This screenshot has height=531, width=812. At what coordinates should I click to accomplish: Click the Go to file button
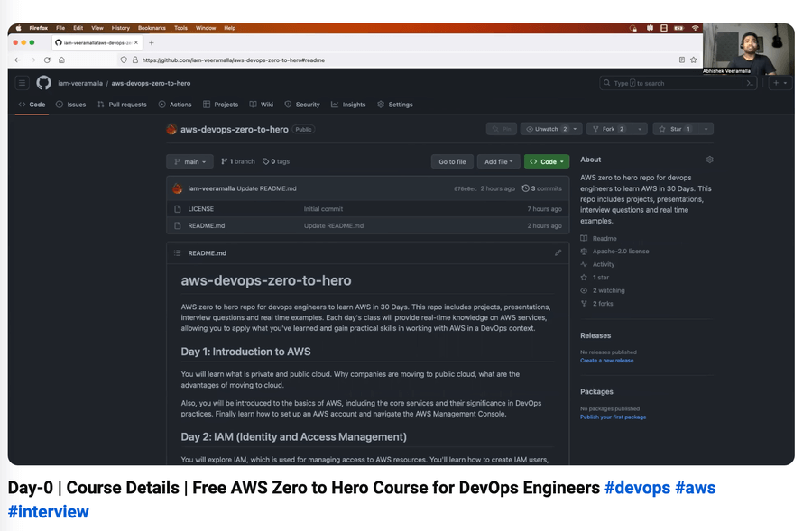tap(452, 162)
